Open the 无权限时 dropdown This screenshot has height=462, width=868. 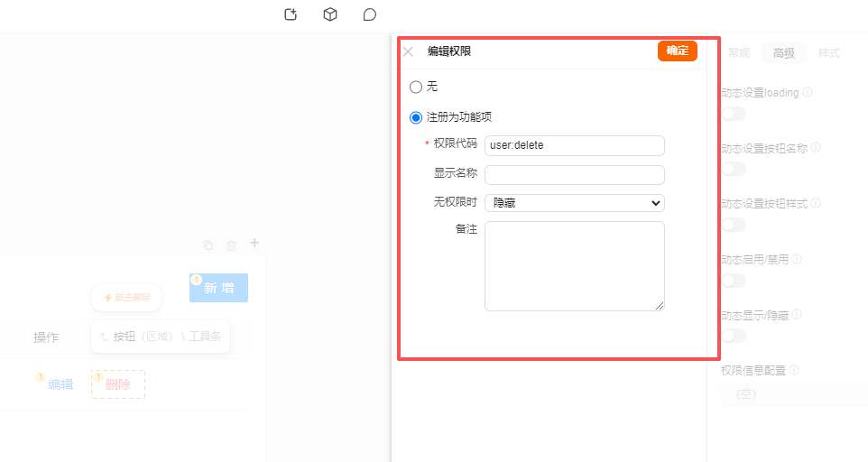point(575,203)
